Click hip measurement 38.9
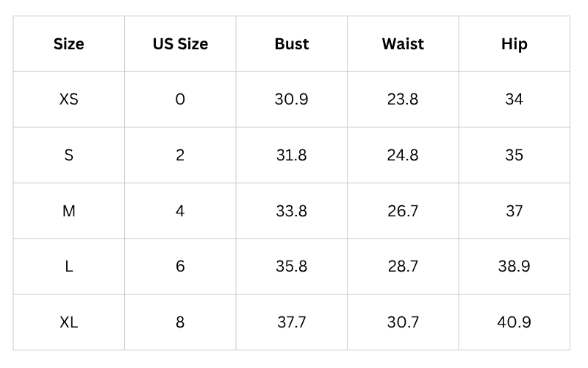Image resolution: width=588 pixels, height=368 pixels. tap(514, 266)
